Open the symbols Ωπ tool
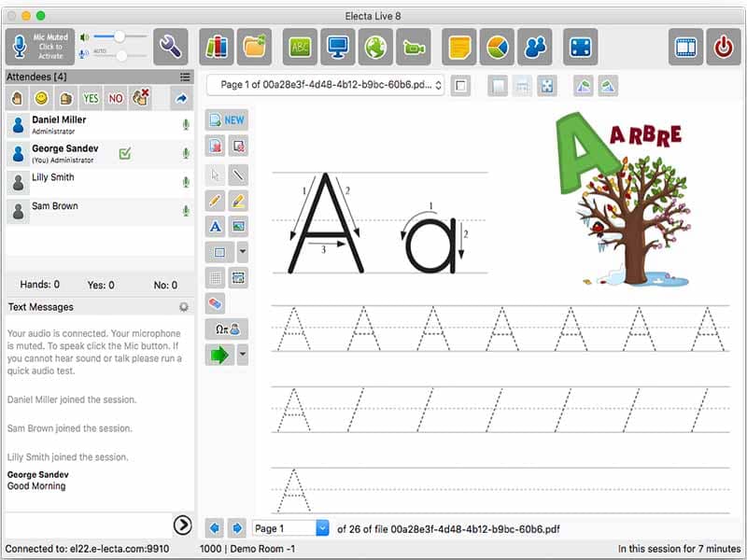Viewport: 747px width, 560px height. pyautogui.click(x=227, y=329)
